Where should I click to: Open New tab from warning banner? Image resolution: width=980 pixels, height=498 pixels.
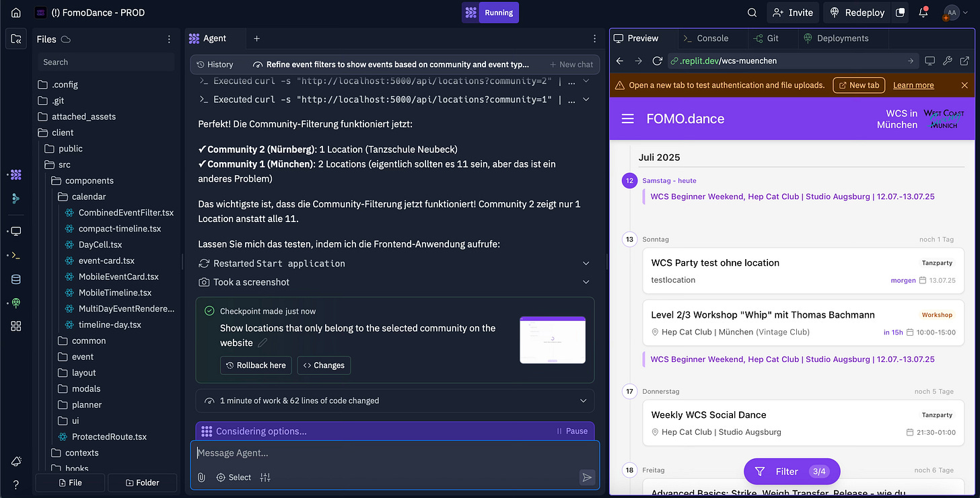(859, 85)
